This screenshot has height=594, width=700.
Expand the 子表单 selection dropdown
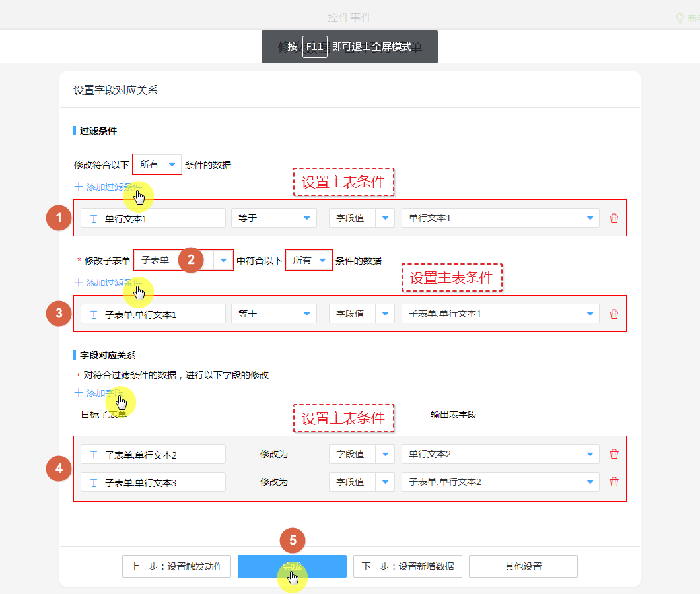point(223,260)
